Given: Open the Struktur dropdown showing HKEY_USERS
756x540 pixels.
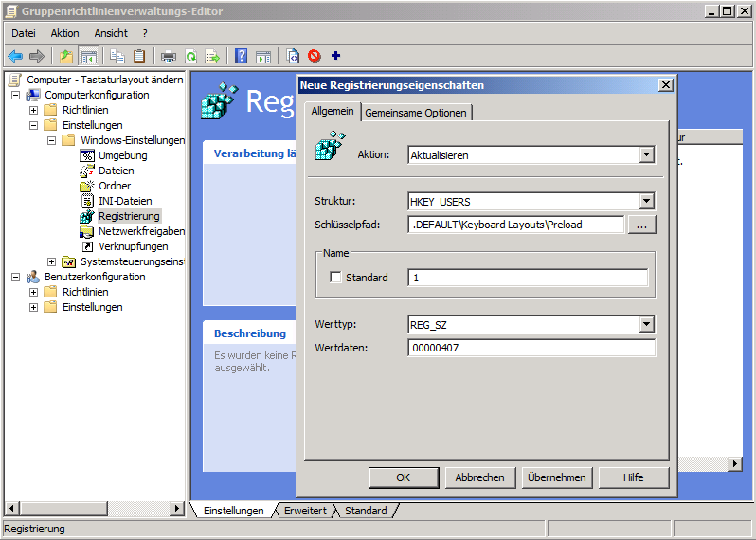Looking at the screenshot, I should tap(646, 201).
